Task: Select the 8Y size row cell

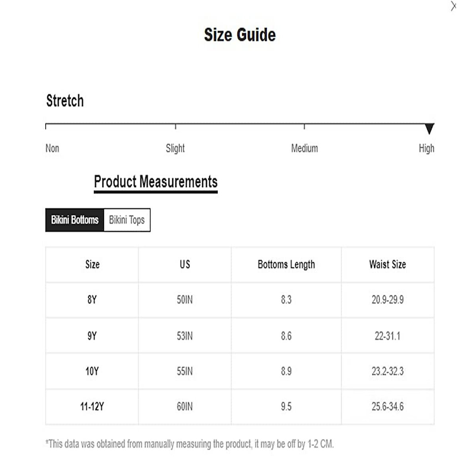Action: pos(92,300)
